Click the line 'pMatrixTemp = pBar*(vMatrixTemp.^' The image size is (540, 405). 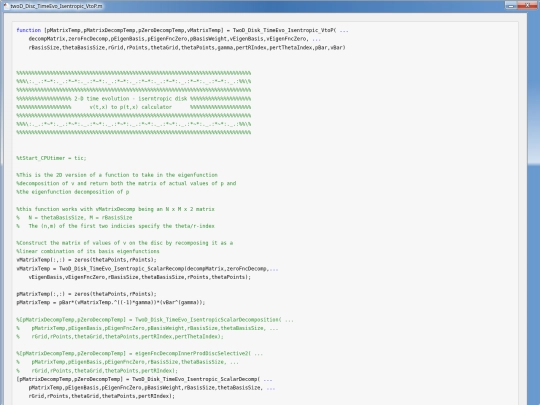pyautogui.click(x=111, y=302)
